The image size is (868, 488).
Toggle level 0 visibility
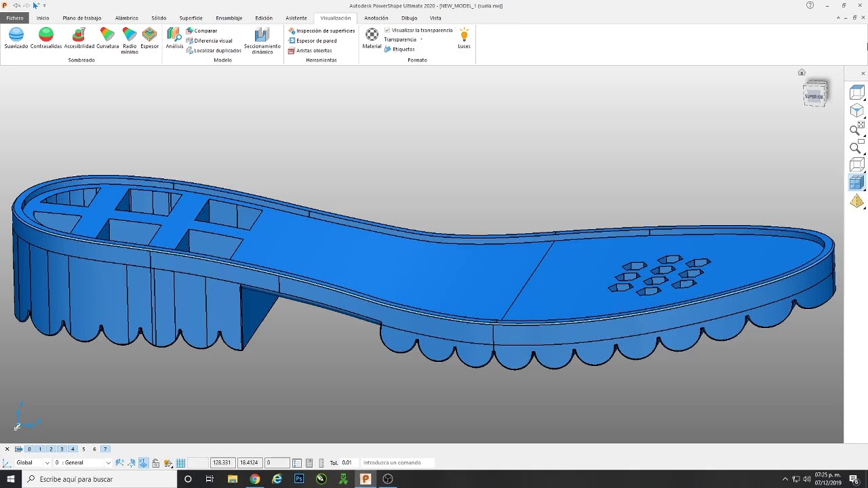[x=29, y=449]
